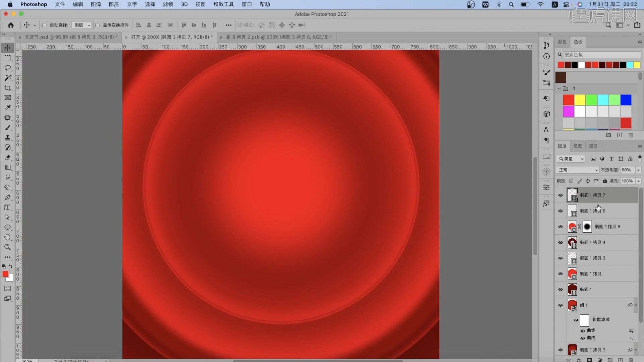This screenshot has width=644, height=362.
Task: Open the Properties info panel icon
Action: tap(546, 56)
